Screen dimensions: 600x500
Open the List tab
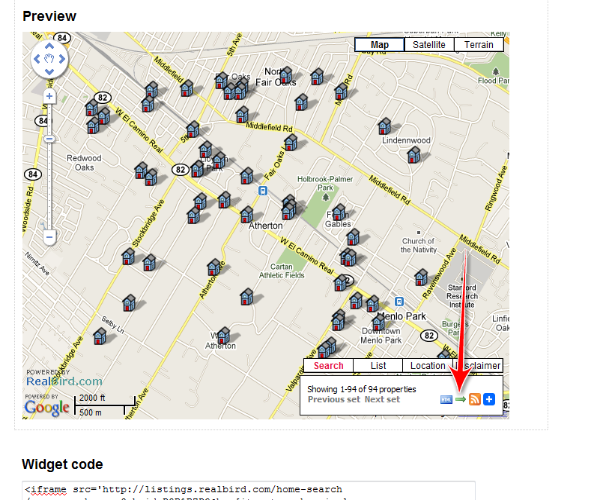[x=379, y=366]
